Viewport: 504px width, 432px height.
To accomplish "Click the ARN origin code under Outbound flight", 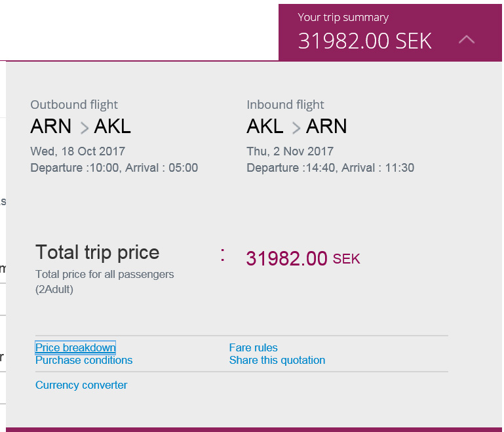I will pos(51,126).
